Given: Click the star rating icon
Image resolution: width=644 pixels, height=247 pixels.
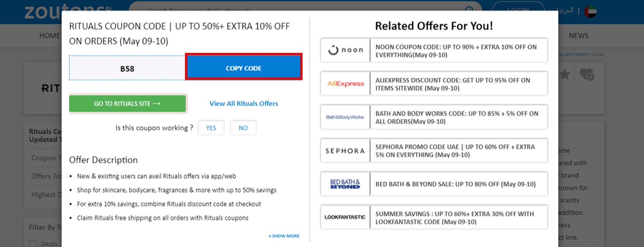Looking at the screenshot, I should pyautogui.click(x=565, y=75).
